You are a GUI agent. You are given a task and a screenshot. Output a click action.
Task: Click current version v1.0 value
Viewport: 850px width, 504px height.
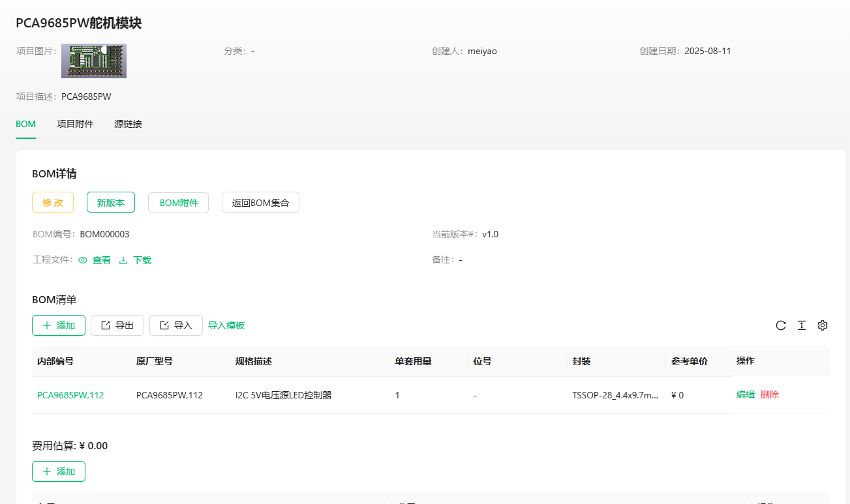[491, 234]
